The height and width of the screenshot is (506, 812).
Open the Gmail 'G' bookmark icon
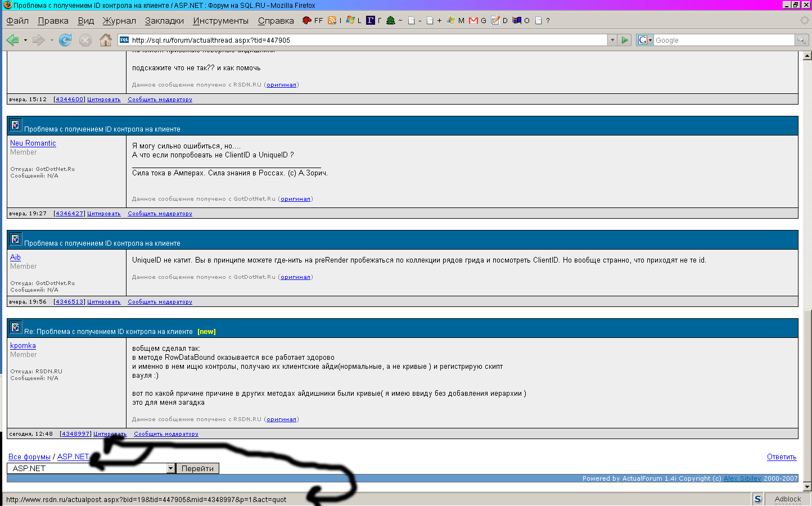point(473,21)
